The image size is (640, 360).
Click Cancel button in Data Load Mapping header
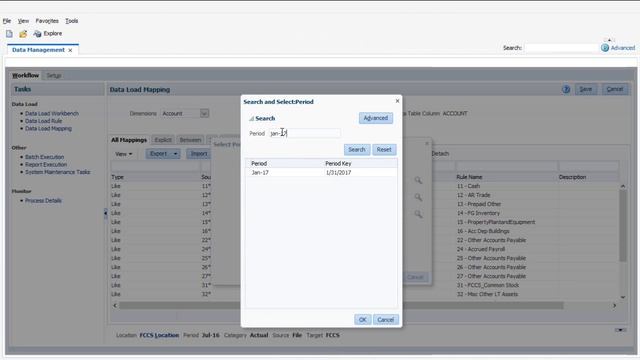614,89
